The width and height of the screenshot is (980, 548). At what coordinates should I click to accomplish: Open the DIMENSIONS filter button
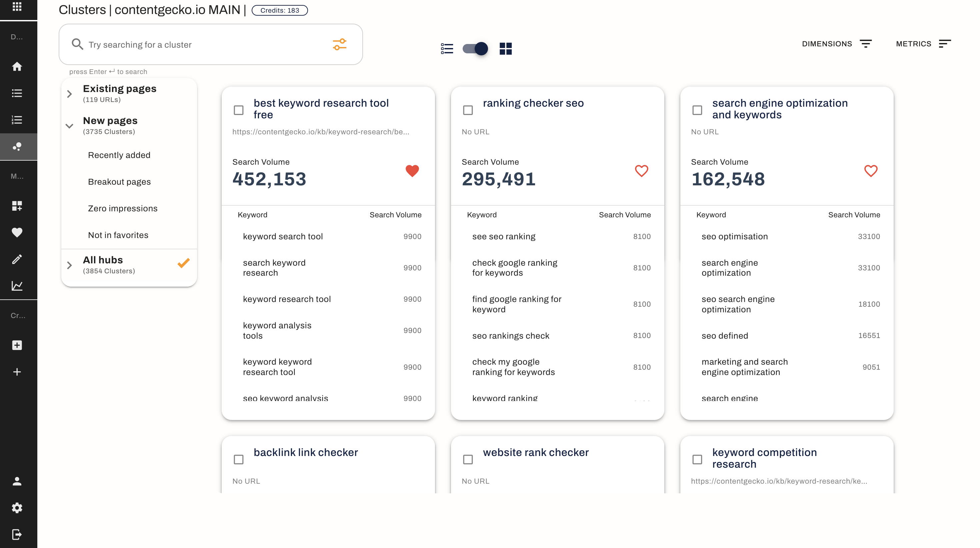tap(836, 44)
